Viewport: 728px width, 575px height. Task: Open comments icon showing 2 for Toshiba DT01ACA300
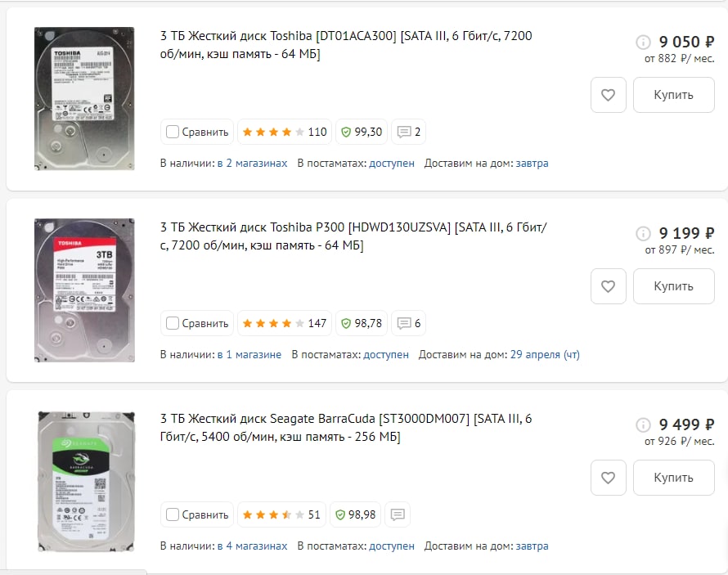[408, 132]
